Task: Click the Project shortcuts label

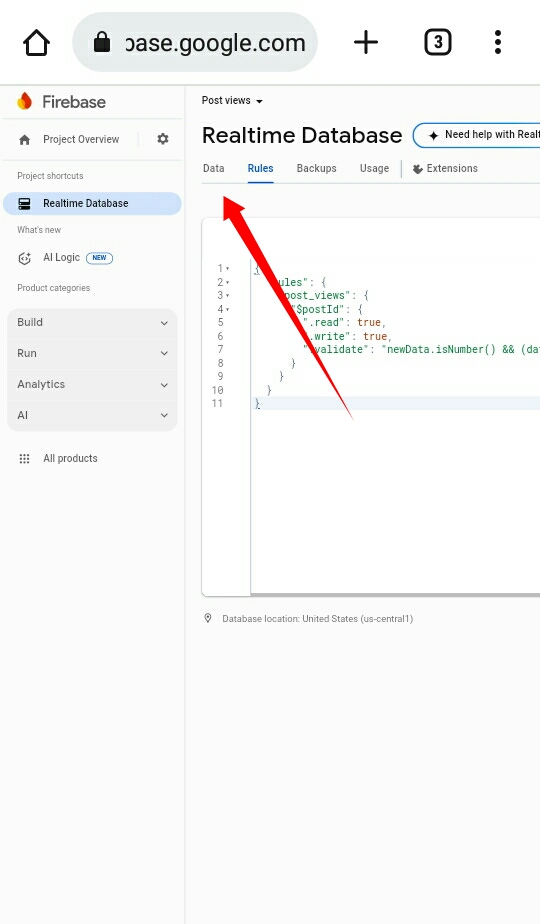Action: 50,176
